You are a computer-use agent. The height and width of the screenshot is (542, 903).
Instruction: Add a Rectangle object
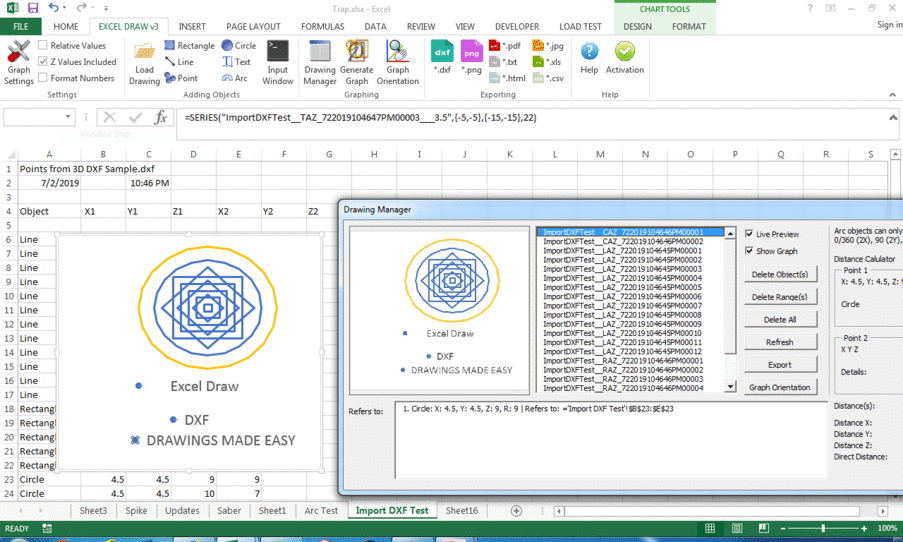(x=189, y=46)
